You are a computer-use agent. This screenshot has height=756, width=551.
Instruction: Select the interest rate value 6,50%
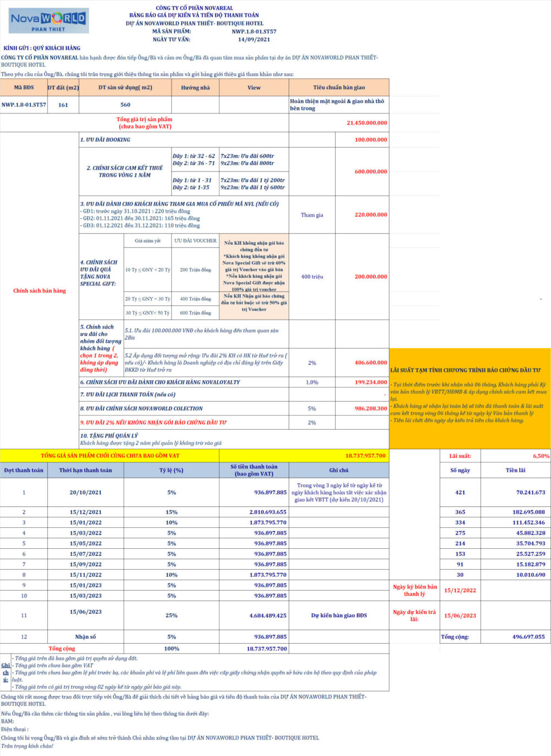tap(541, 456)
